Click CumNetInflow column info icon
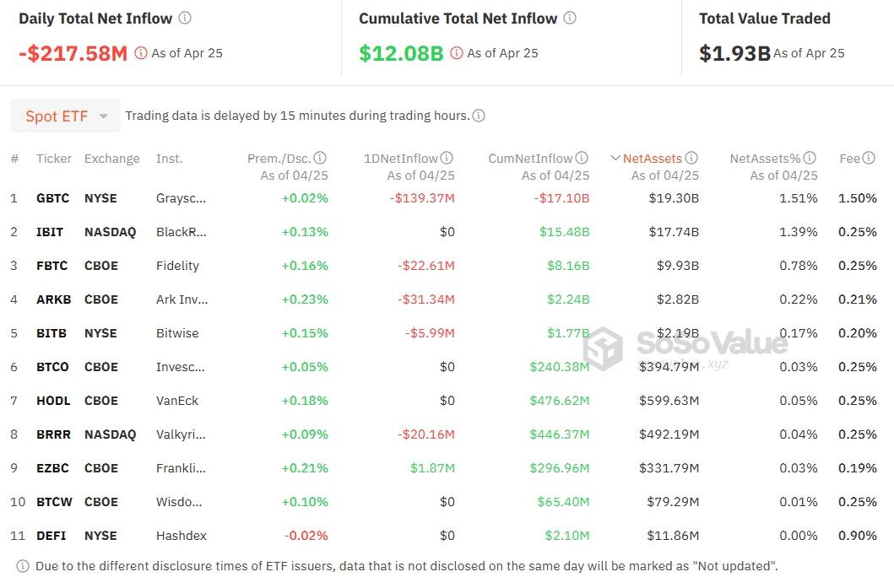 pos(582,158)
